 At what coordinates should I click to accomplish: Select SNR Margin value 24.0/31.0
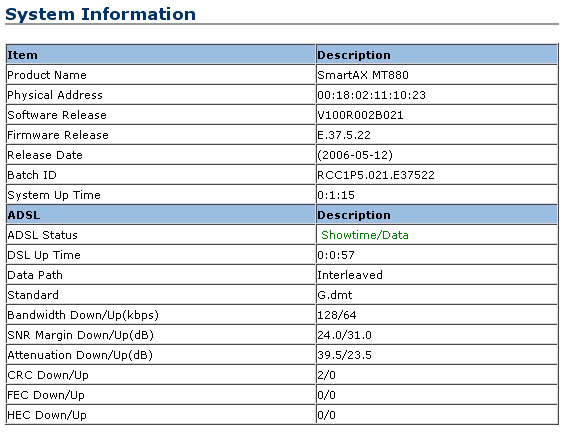tap(344, 335)
